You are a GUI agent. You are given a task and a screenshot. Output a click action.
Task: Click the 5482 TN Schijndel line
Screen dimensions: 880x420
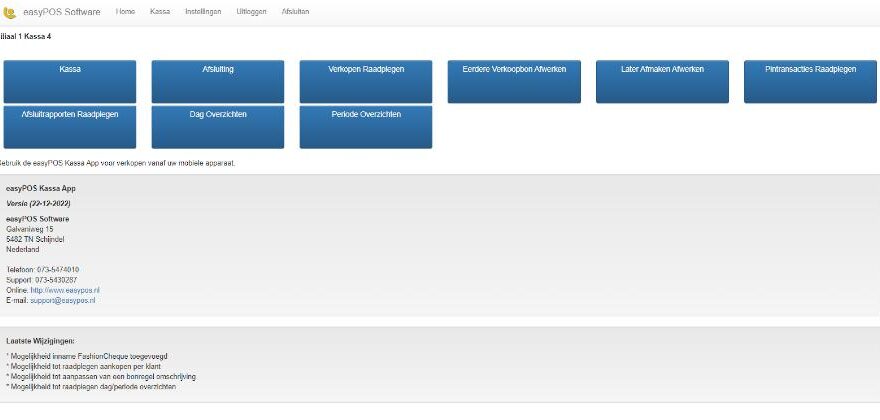point(35,239)
